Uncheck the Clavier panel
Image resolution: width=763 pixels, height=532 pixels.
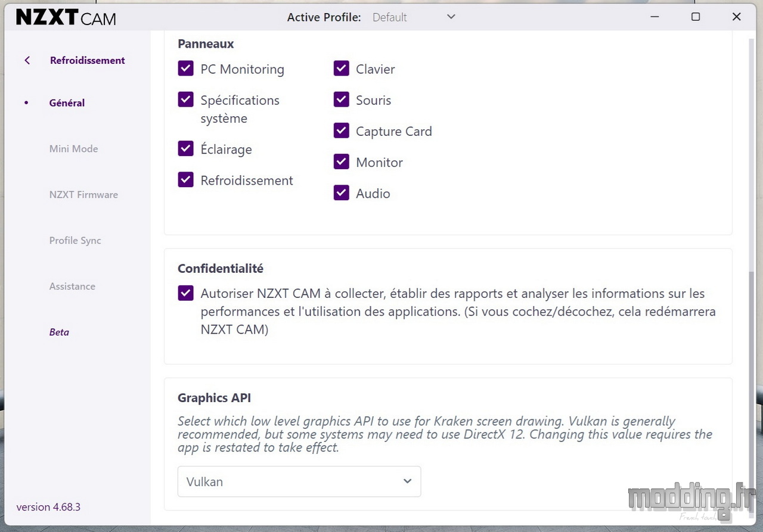coord(341,69)
